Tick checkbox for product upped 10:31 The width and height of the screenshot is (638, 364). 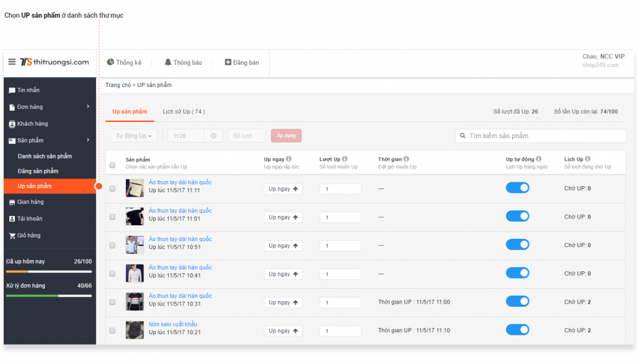click(112, 302)
